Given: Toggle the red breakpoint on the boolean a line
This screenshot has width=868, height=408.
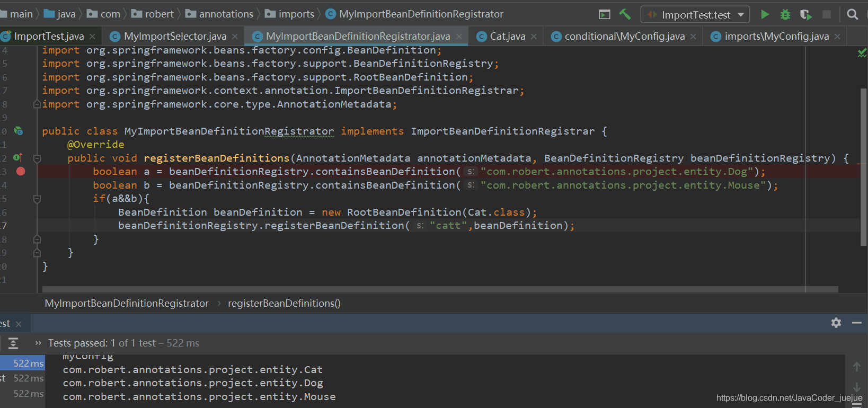Looking at the screenshot, I should [x=21, y=171].
